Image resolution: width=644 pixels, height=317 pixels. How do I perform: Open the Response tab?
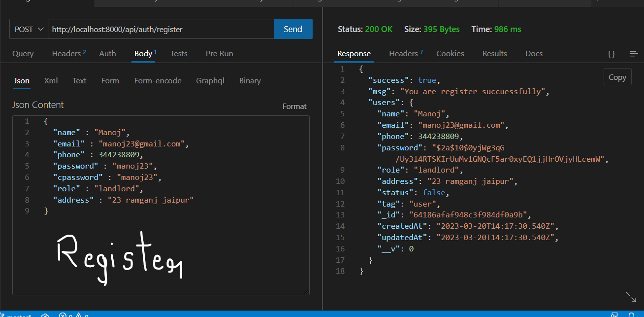point(354,53)
